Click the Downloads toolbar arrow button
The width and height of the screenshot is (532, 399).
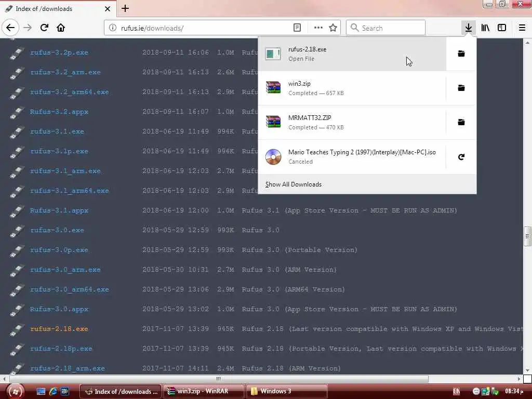pos(469,28)
